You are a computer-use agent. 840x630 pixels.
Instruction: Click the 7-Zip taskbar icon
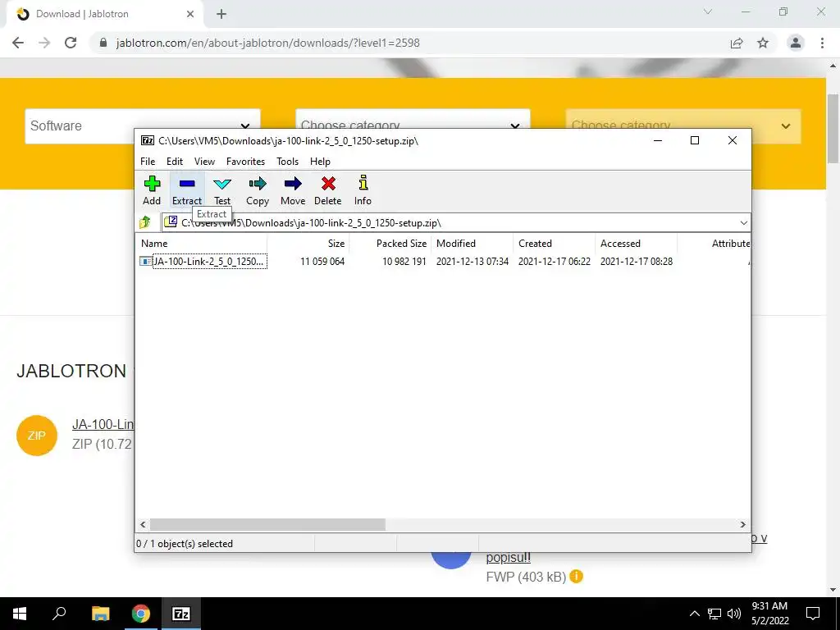[x=181, y=614]
